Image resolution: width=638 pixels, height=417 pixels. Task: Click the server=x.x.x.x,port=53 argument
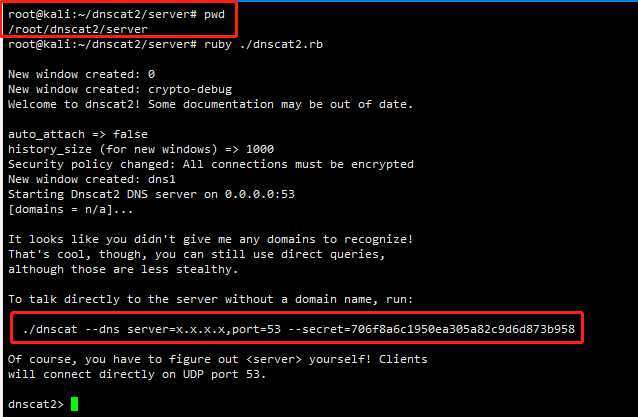tap(204, 329)
